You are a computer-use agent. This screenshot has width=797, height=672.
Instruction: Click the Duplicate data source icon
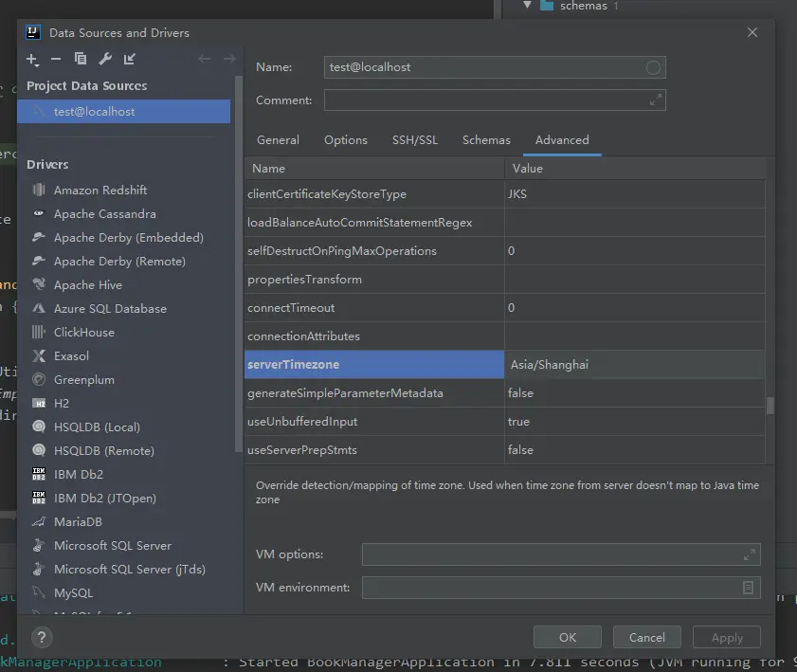[81, 60]
